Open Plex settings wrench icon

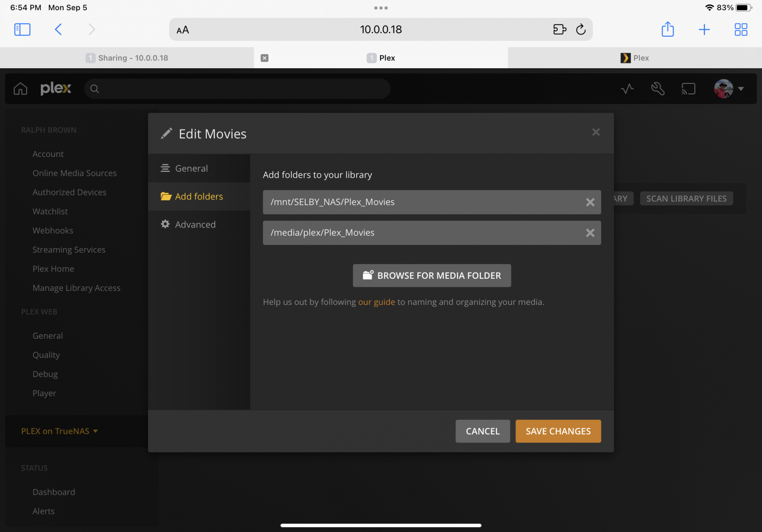tap(658, 89)
